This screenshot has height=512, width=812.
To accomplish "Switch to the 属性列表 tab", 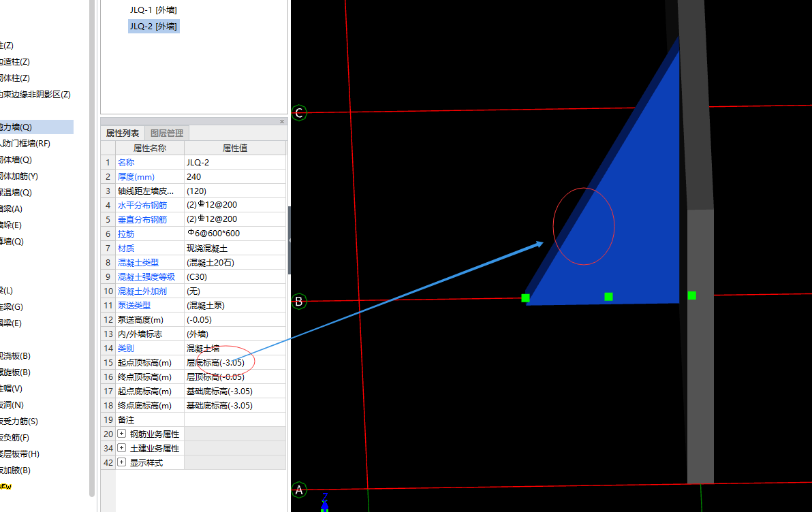I will 122,133.
